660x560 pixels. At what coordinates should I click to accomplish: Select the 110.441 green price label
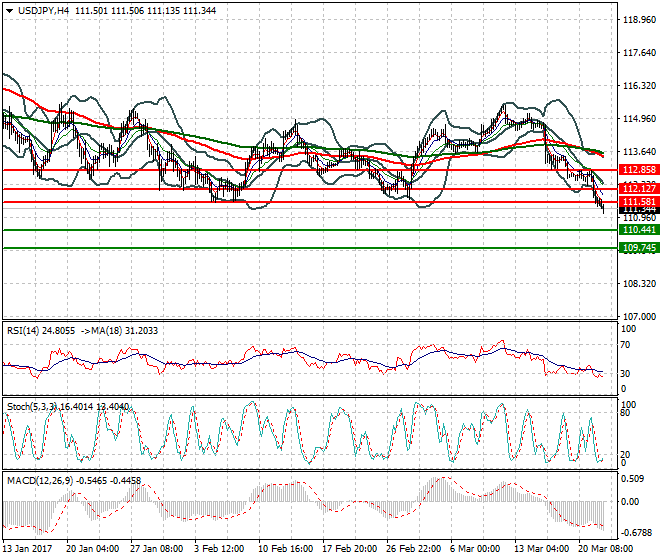[637, 230]
